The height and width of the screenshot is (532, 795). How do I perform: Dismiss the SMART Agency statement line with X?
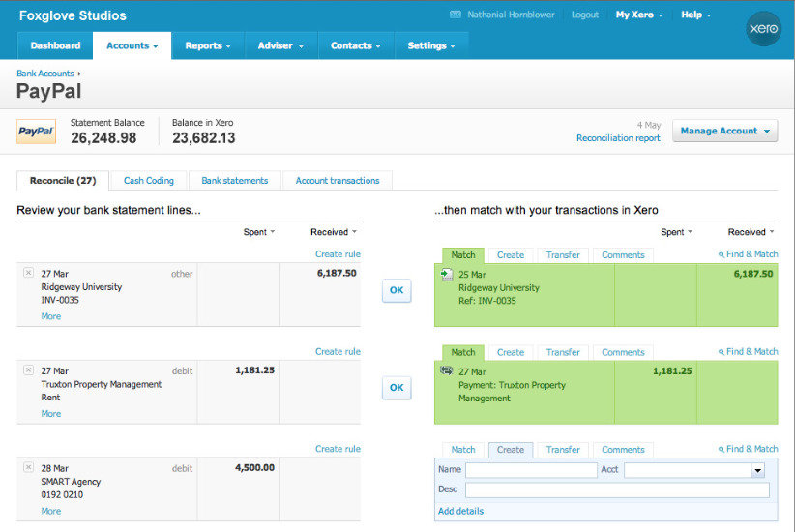28,467
